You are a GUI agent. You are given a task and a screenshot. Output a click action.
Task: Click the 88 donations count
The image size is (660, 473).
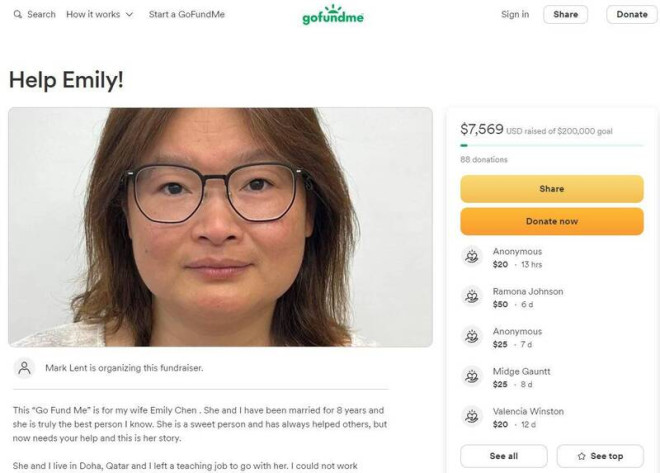click(x=483, y=160)
